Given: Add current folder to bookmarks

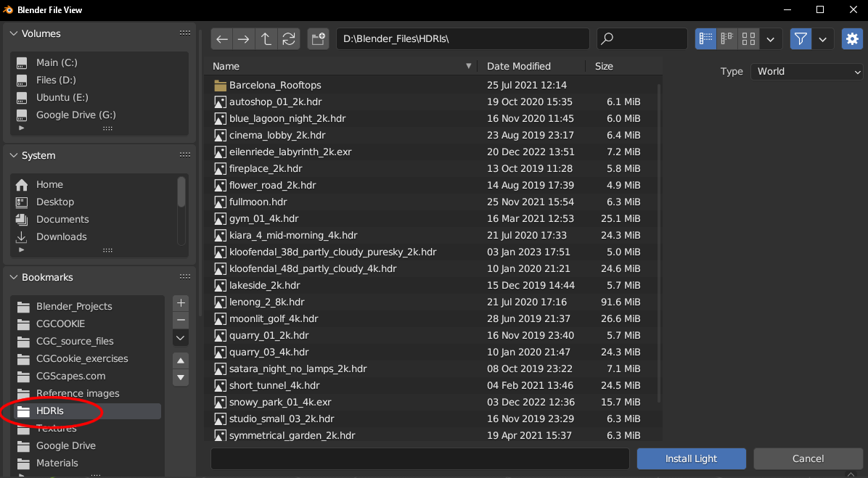Looking at the screenshot, I should point(181,303).
